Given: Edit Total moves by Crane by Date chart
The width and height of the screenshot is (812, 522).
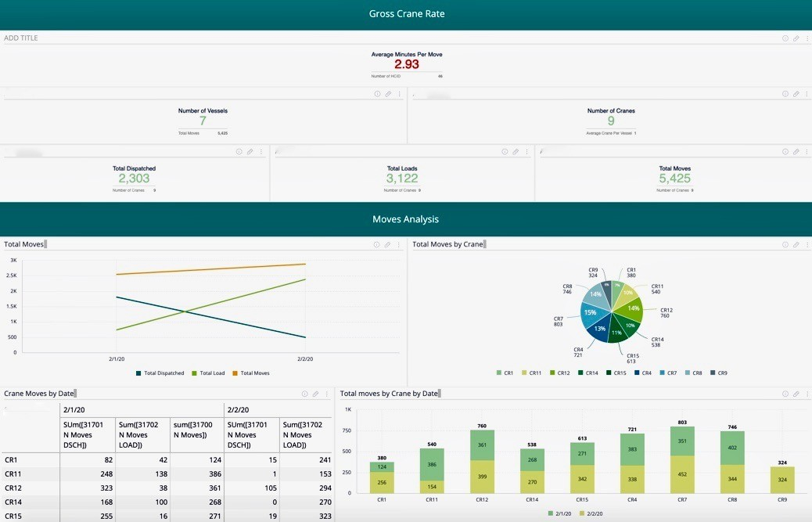Looking at the screenshot, I should [796, 394].
